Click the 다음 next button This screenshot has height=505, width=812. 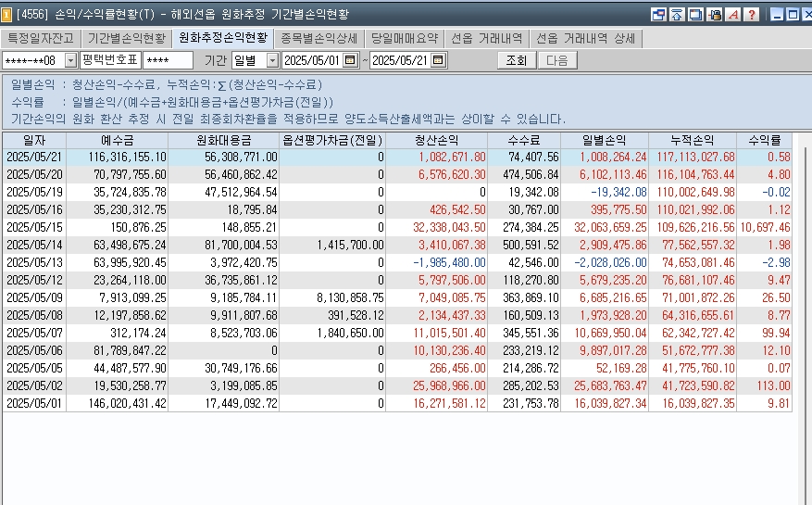click(556, 60)
